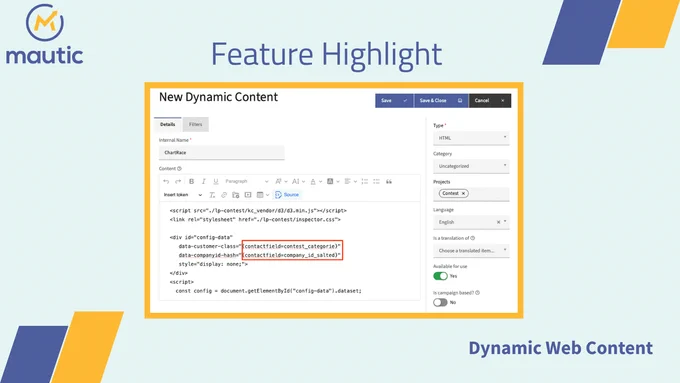Click the redo arrow in editor toolbar

[x=178, y=181]
